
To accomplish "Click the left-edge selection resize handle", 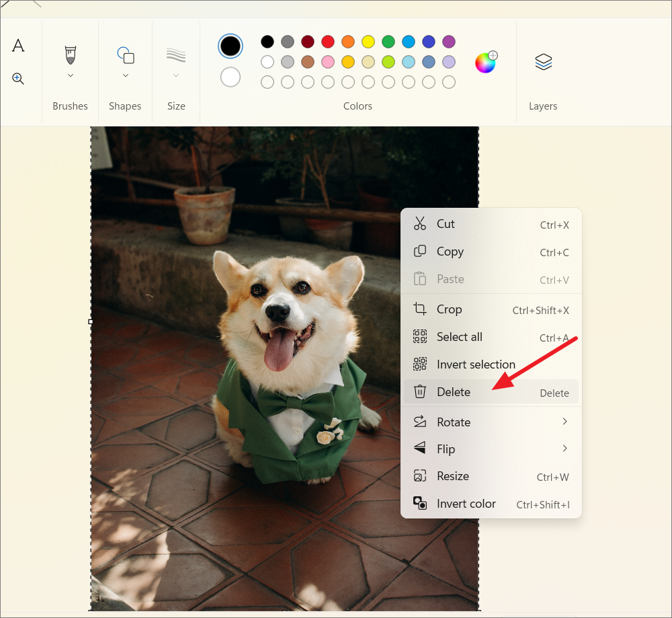I will click(x=91, y=321).
